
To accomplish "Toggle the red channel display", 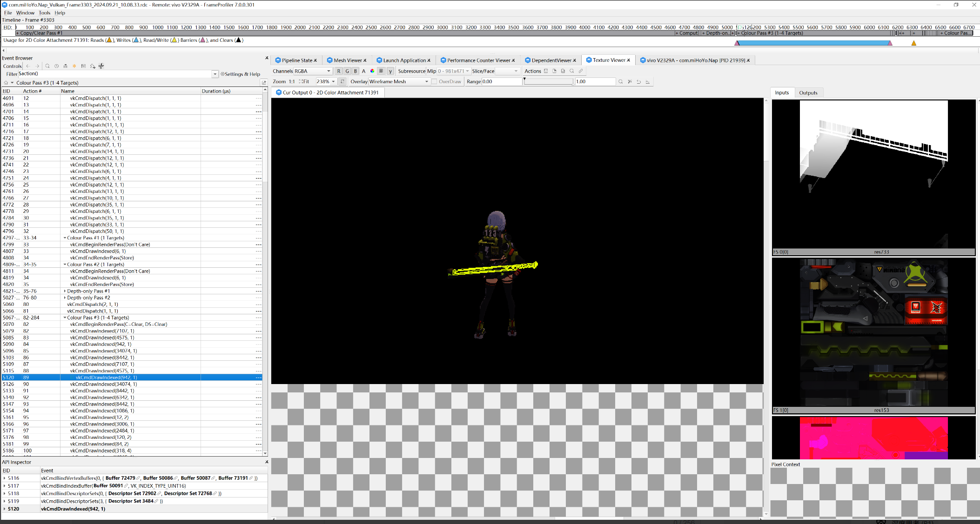I will pos(338,71).
